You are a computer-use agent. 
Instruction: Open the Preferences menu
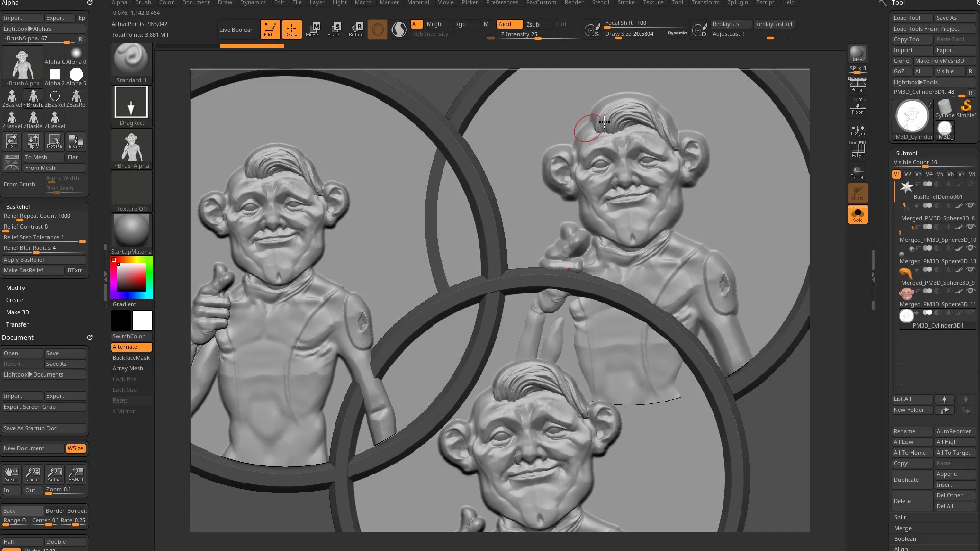tap(502, 3)
